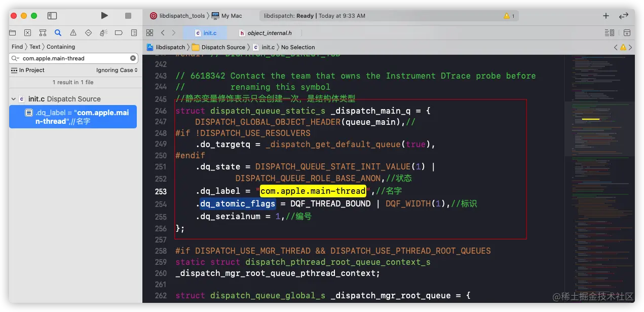Clear the search field text
Image resolution: width=644 pixels, height=312 pixels.
pyautogui.click(x=133, y=58)
